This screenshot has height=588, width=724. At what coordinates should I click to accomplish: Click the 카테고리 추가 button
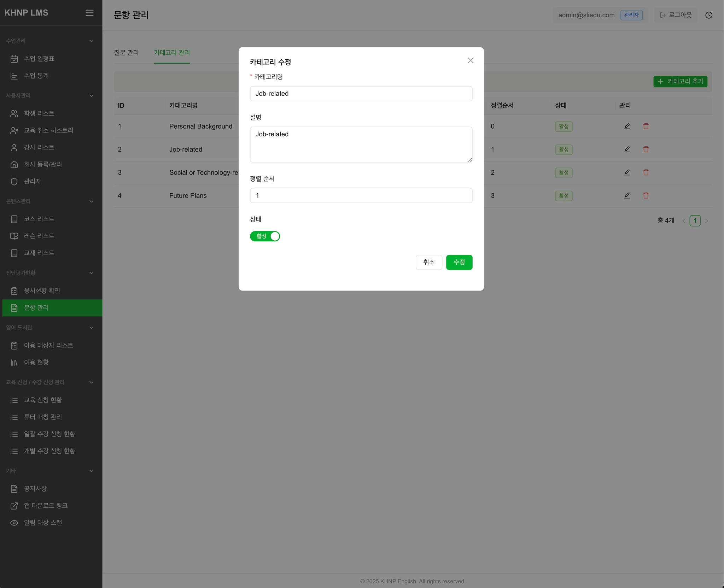680,82
